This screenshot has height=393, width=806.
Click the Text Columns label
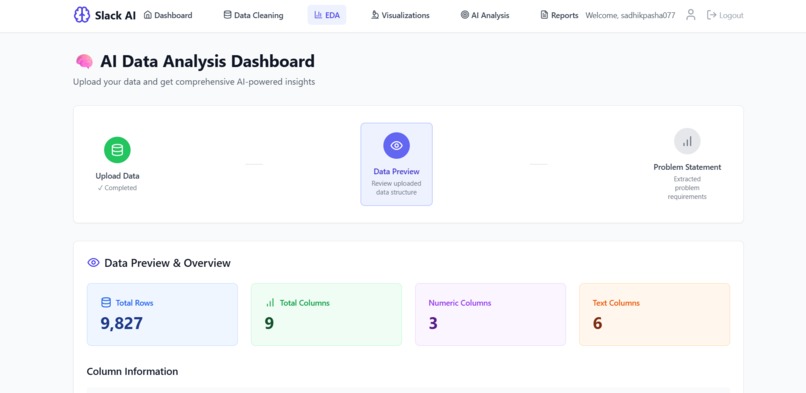[x=616, y=303]
